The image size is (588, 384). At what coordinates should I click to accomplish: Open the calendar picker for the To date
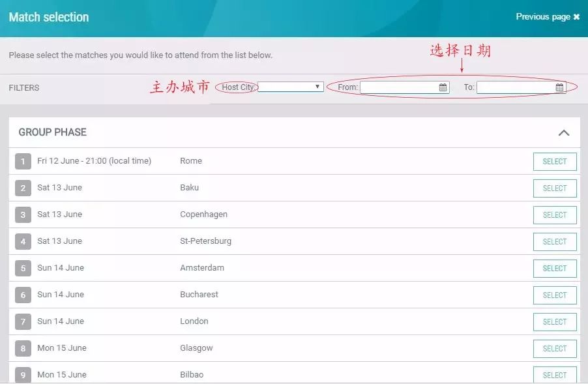[x=559, y=87]
